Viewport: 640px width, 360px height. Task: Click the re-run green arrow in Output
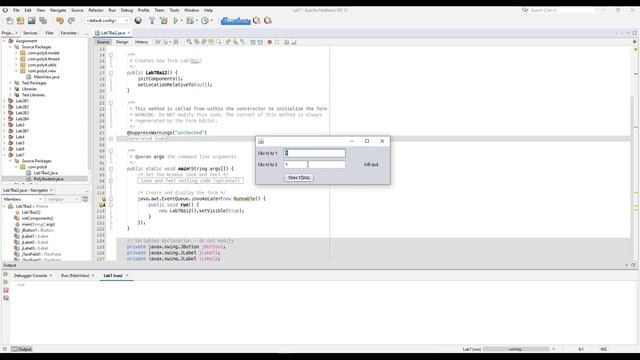coord(6,275)
